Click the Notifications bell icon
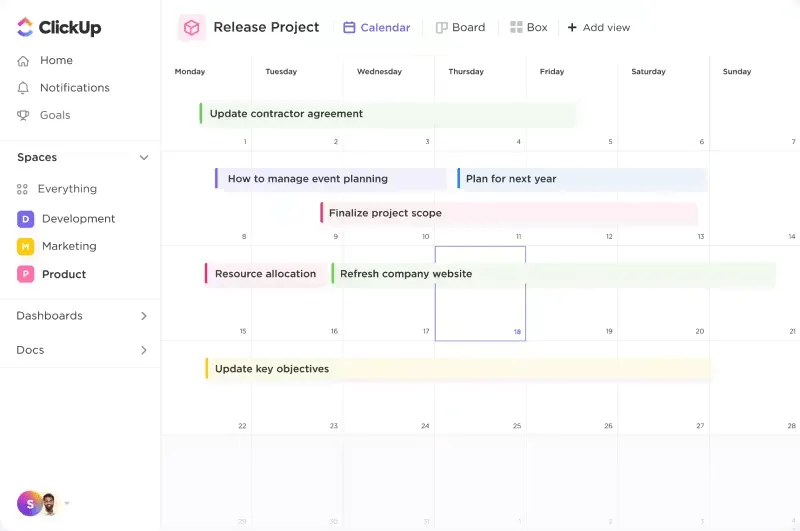 (23, 88)
